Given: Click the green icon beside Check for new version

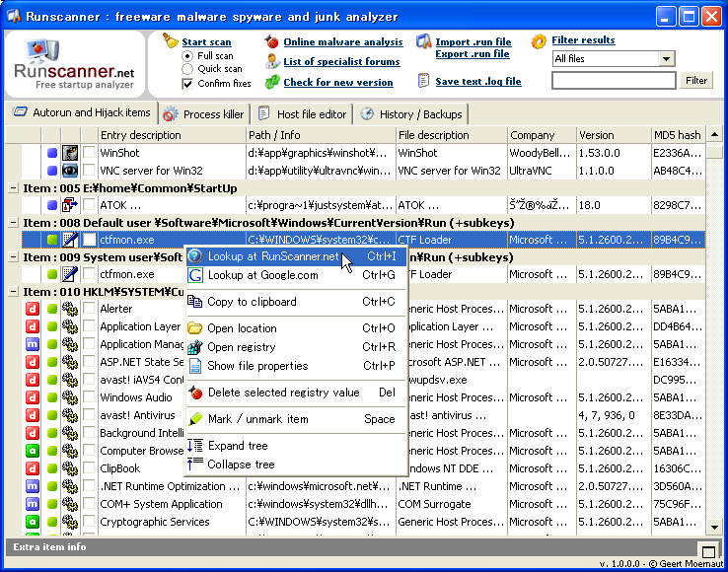Looking at the screenshot, I should tap(272, 82).
